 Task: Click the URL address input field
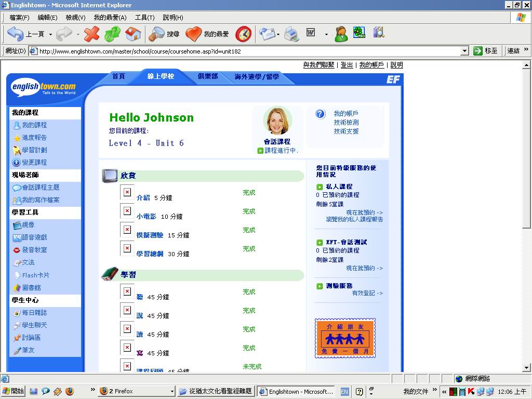click(249, 51)
